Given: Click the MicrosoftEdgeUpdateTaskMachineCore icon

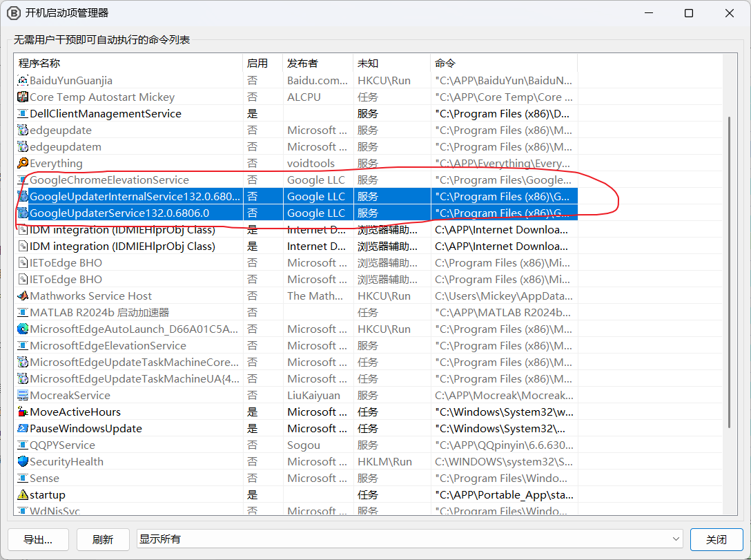Looking at the screenshot, I should point(23,362).
